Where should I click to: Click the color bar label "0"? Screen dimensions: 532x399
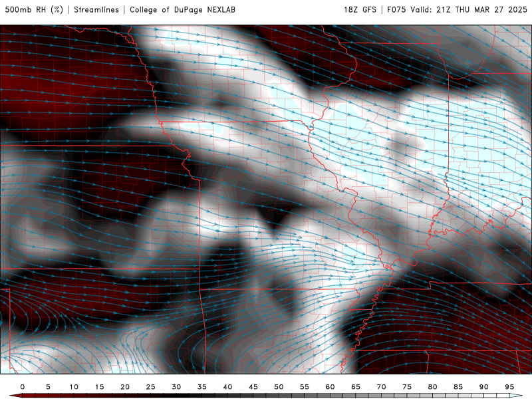(23, 387)
